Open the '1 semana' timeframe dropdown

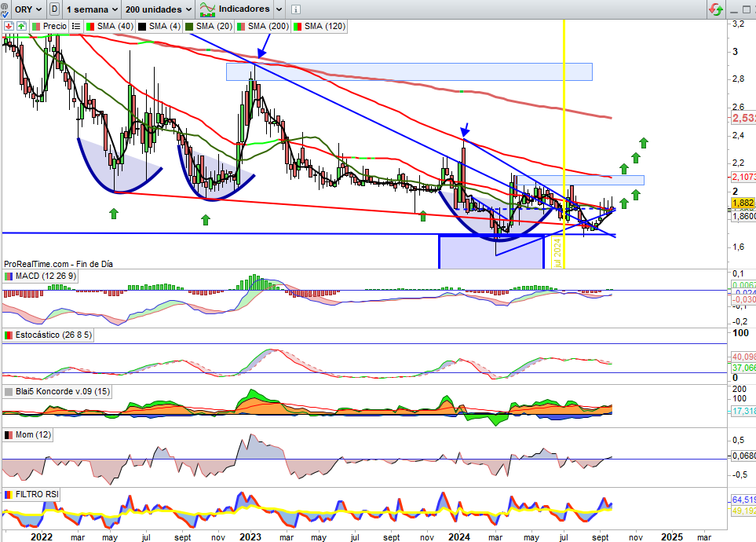(x=92, y=9)
